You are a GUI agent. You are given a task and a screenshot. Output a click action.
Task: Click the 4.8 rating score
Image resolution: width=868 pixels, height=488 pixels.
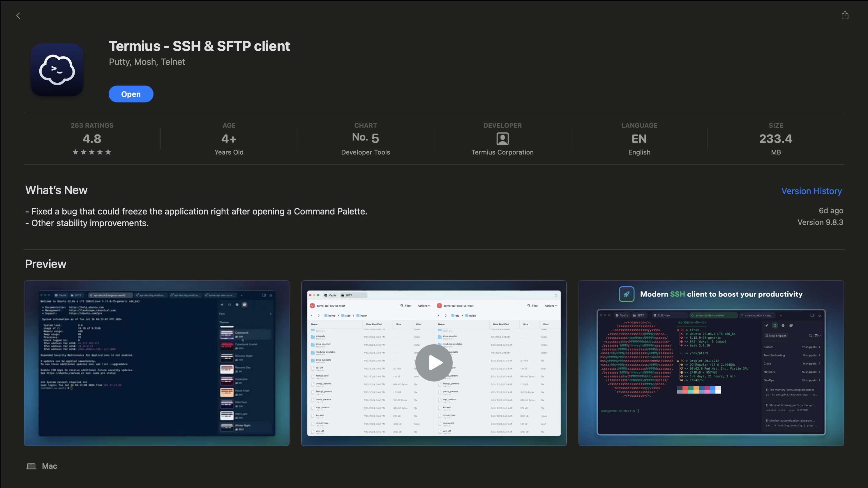click(x=92, y=139)
